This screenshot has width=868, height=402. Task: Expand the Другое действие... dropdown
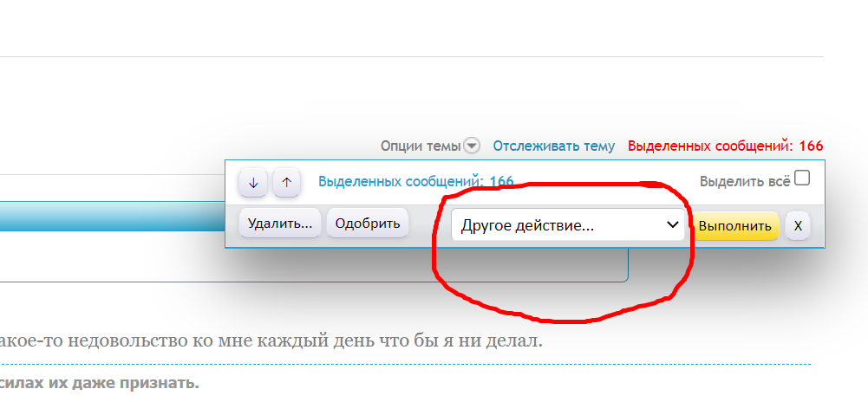tap(567, 225)
